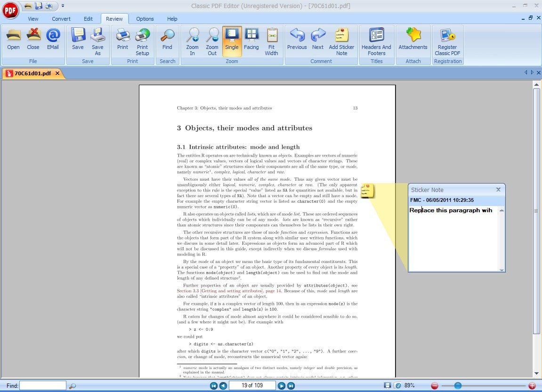Switch to the Edit ribbon tab
The height and width of the screenshot is (392, 542).
pyautogui.click(x=88, y=19)
